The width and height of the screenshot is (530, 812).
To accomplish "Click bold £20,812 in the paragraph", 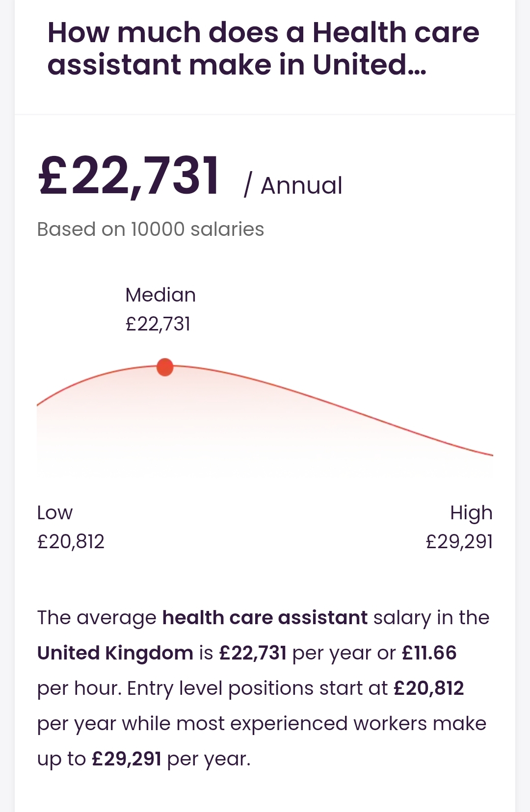I will pyautogui.click(x=429, y=688).
